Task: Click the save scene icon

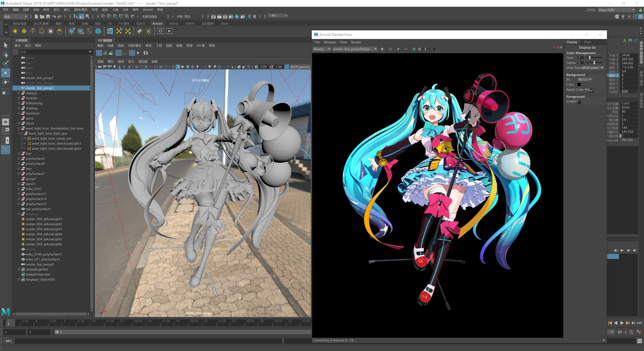Action: (x=48, y=16)
